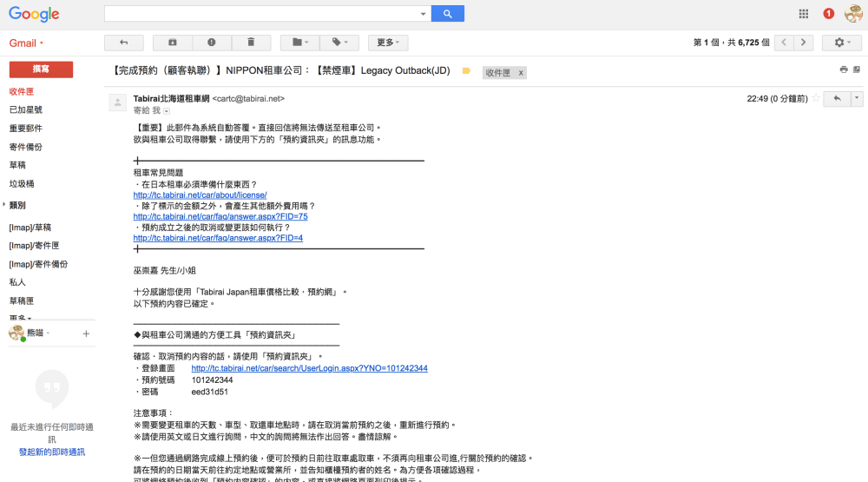Open the [Imap]/草稿 label
The height and width of the screenshot is (482, 868).
coord(30,228)
